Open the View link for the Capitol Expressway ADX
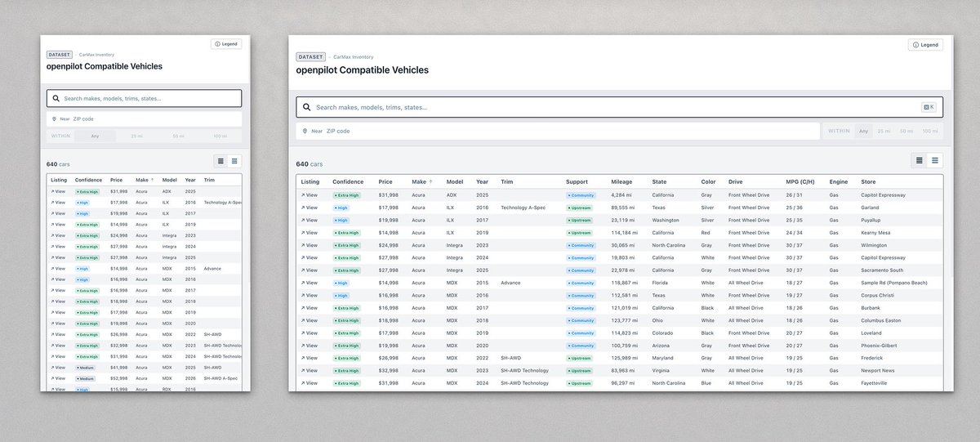This screenshot has width=980, height=442. pyautogui.click(x=310, y=195)
